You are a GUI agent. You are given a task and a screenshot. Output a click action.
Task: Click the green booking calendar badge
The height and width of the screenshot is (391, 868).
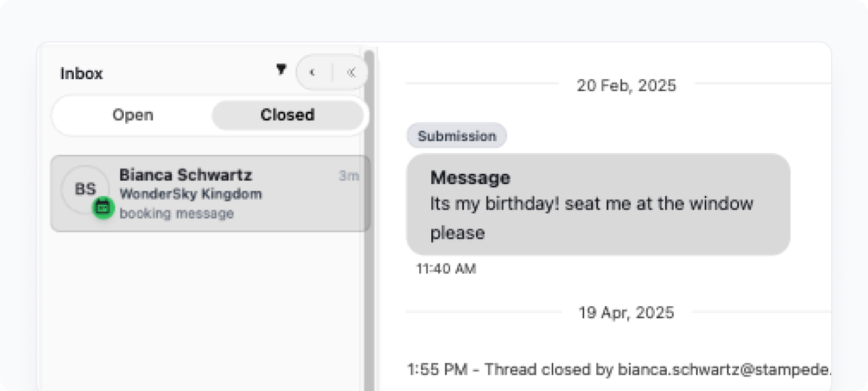103,207
